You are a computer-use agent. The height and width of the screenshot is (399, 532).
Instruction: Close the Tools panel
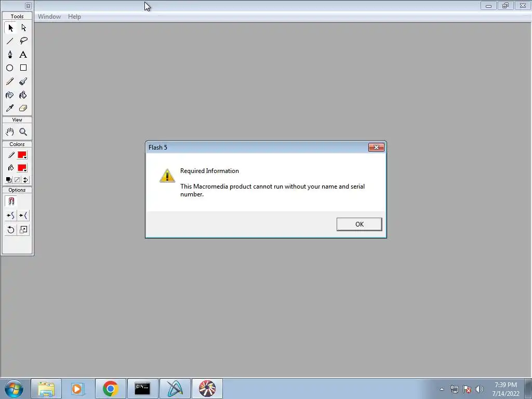click(x=28, y=6)
